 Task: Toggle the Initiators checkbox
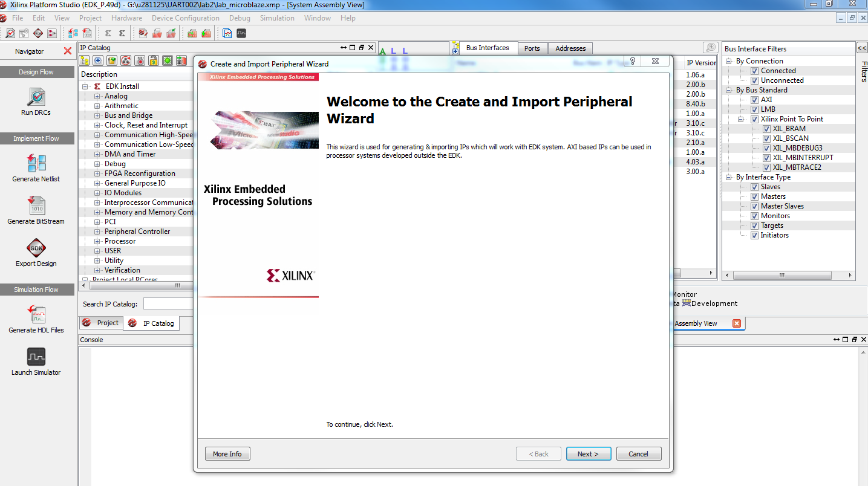click(754, 235)
